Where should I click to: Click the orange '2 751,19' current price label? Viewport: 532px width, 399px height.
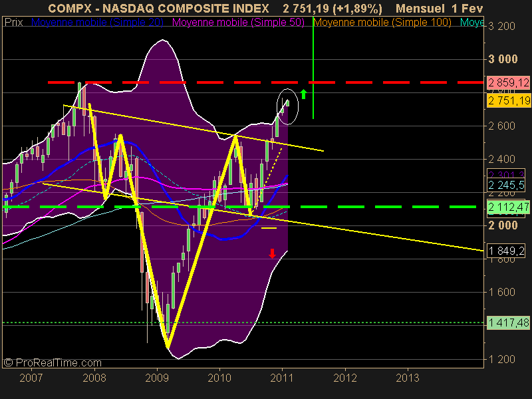(x=509, y=101)
